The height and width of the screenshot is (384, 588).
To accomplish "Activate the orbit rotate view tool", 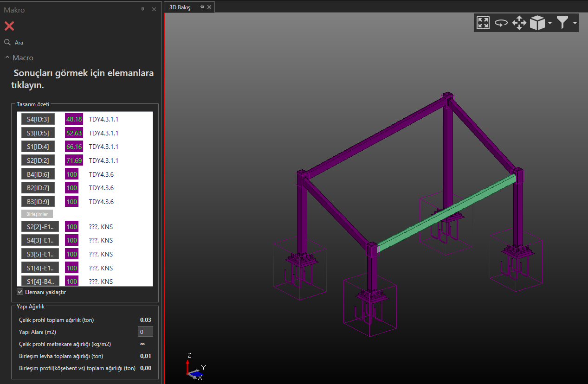I will (x=501, y=23).
